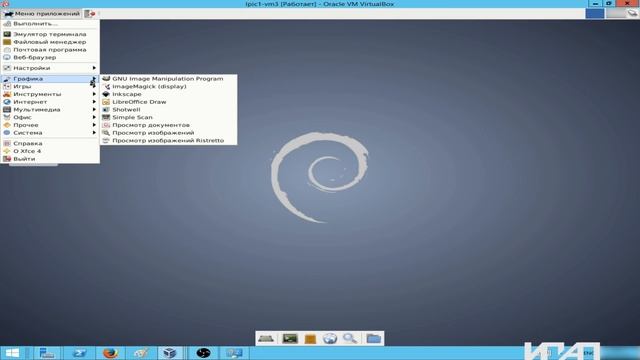Viewport: 640px width, 360px height.
Task: Open Firefox from the Windows taskbar
Action: [x=110, y=353]
